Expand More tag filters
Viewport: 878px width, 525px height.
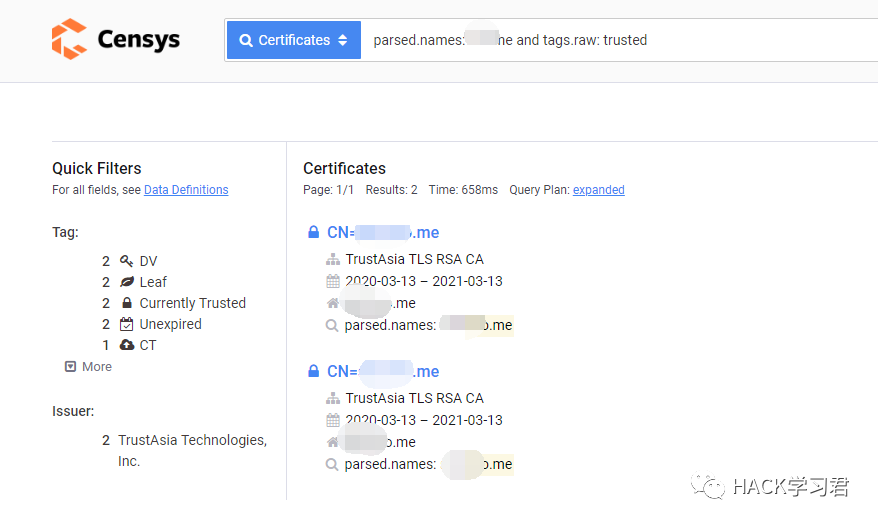pyautogui.click(x=89, y=367)
